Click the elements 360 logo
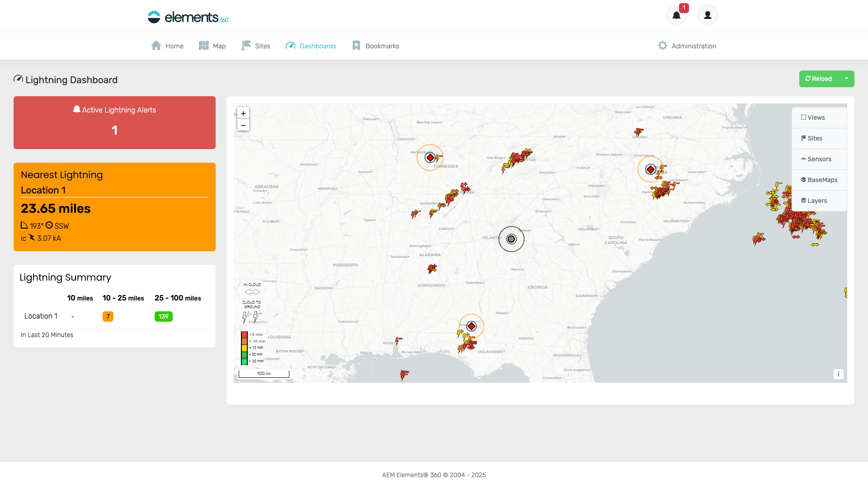868x488 pixels. pos(188,17)
